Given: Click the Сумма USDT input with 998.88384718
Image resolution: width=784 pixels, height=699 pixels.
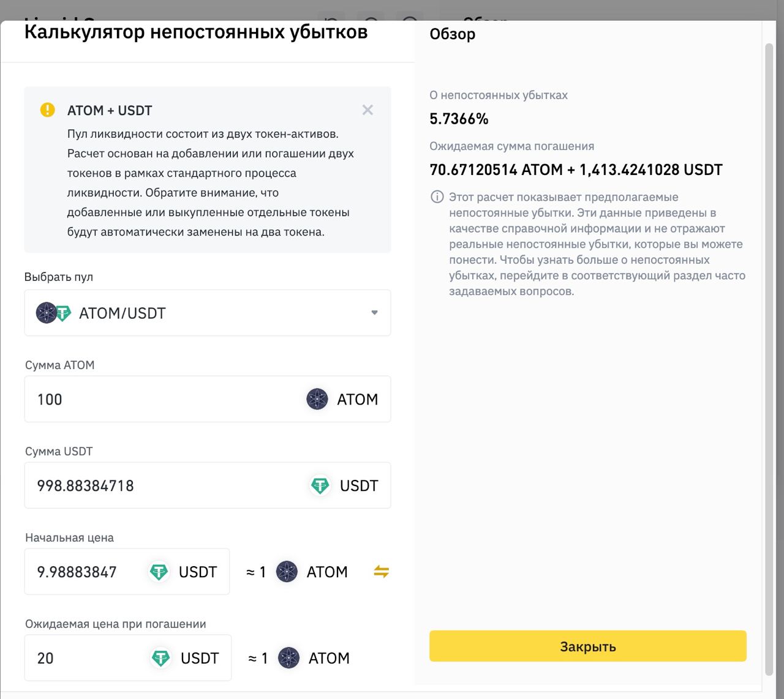Looking at the screenshot, I should pos(165,485).
